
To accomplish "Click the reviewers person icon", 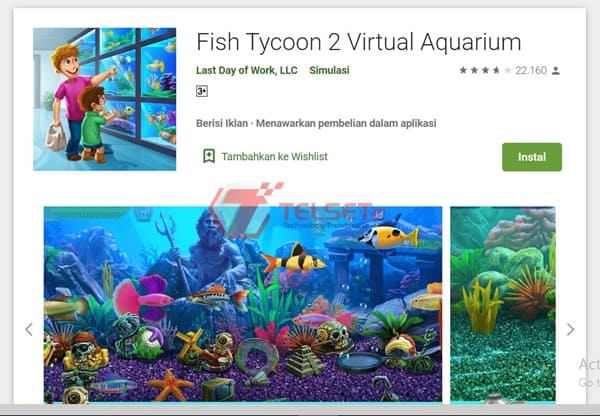I will (x=556, y=70).
